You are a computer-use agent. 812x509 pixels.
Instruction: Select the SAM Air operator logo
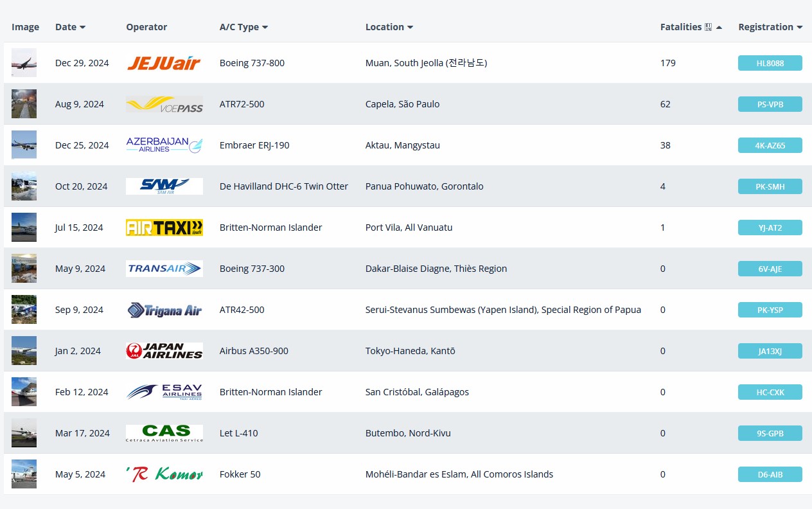point(164,186)
